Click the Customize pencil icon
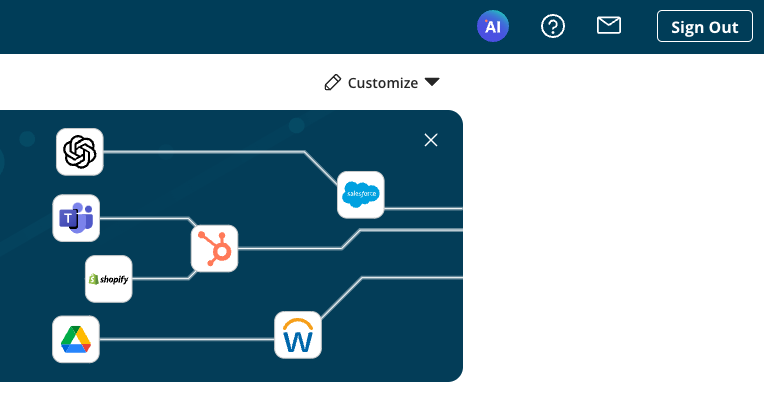Viewport: 764px width, 403px height. pos(333,82)
